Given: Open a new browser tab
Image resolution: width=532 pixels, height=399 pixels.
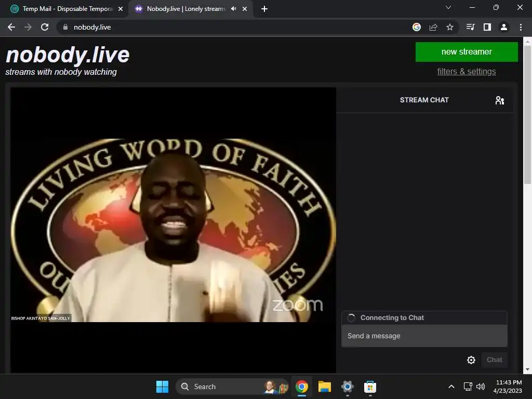Looking at the screenshot, I should (x=264, y=9).
